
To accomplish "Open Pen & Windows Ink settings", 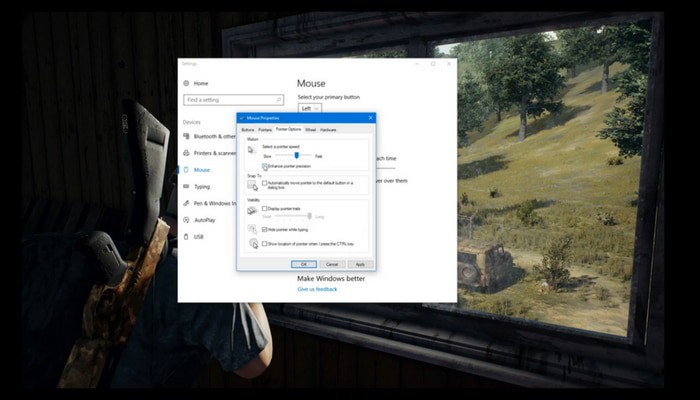I will [x=209, y=204].
